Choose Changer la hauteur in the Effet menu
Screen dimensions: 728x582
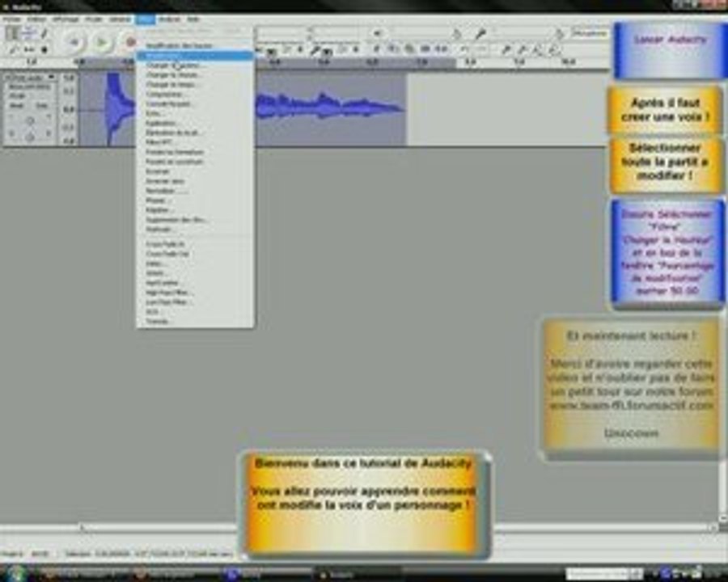[x=195, y=65]
